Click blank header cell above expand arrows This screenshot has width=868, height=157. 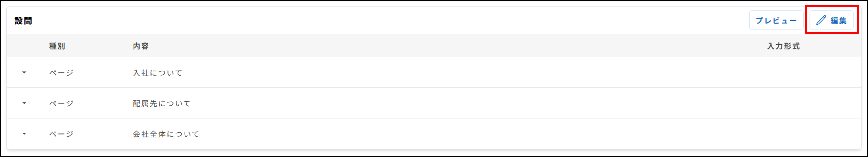coord(24,46)
